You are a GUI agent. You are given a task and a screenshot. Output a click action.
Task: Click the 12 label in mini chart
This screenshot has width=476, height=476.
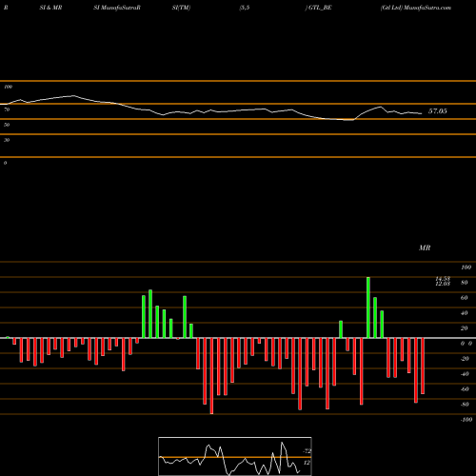point(307,463)
